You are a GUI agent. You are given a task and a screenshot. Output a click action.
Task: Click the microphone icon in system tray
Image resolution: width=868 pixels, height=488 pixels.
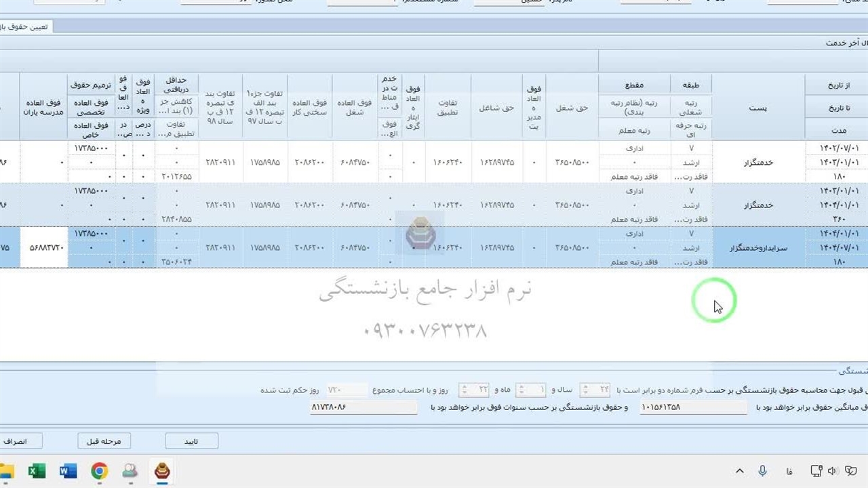(763, 471)
